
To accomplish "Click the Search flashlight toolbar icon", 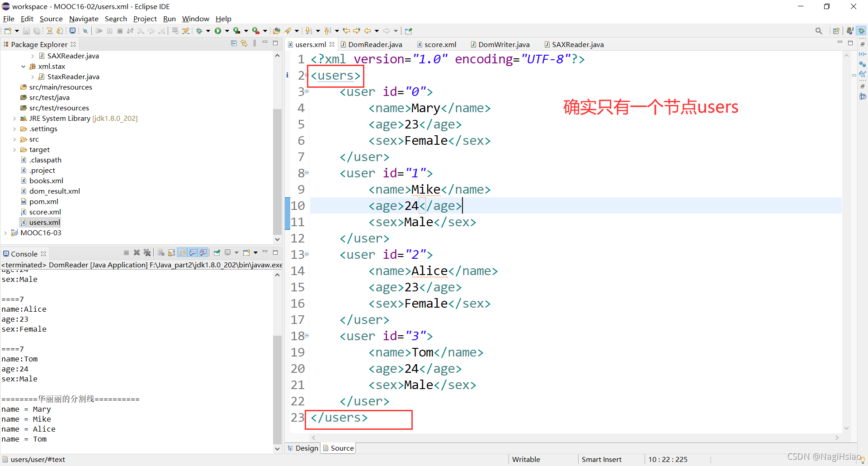I will click(288, 31).
